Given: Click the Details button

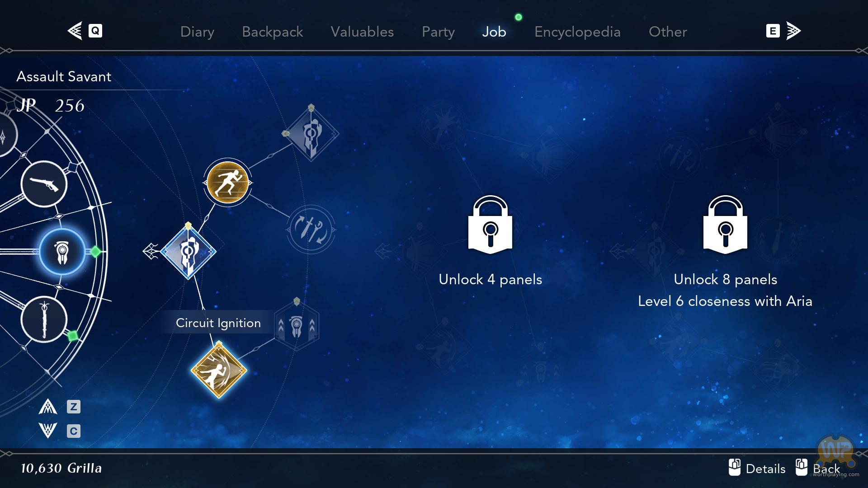Looking at the screenshot, I should [x=757, y=468].
